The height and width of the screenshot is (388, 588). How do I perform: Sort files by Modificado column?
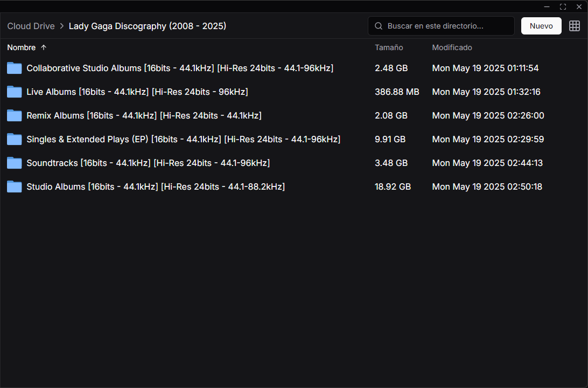(x=452, y=47)
